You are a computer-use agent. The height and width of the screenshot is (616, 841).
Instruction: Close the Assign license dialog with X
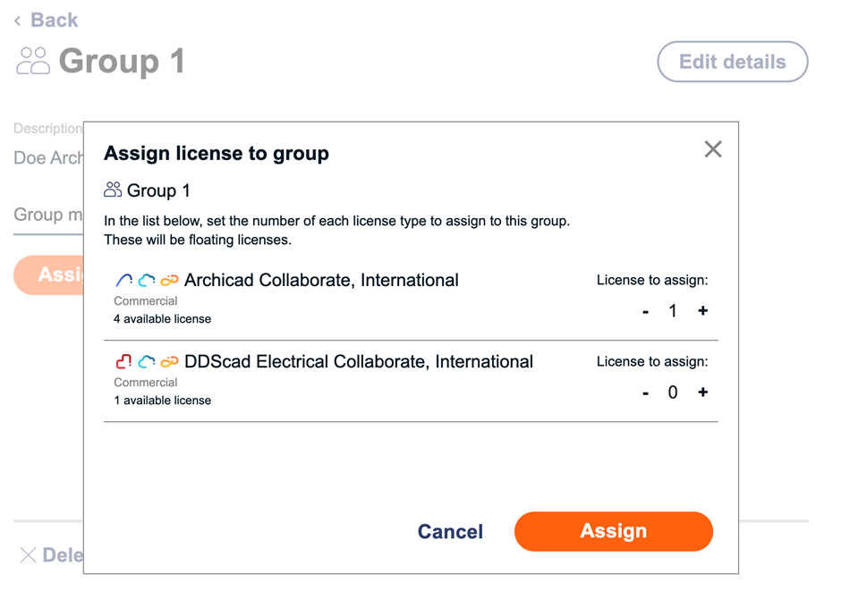(x=713, y=149)
